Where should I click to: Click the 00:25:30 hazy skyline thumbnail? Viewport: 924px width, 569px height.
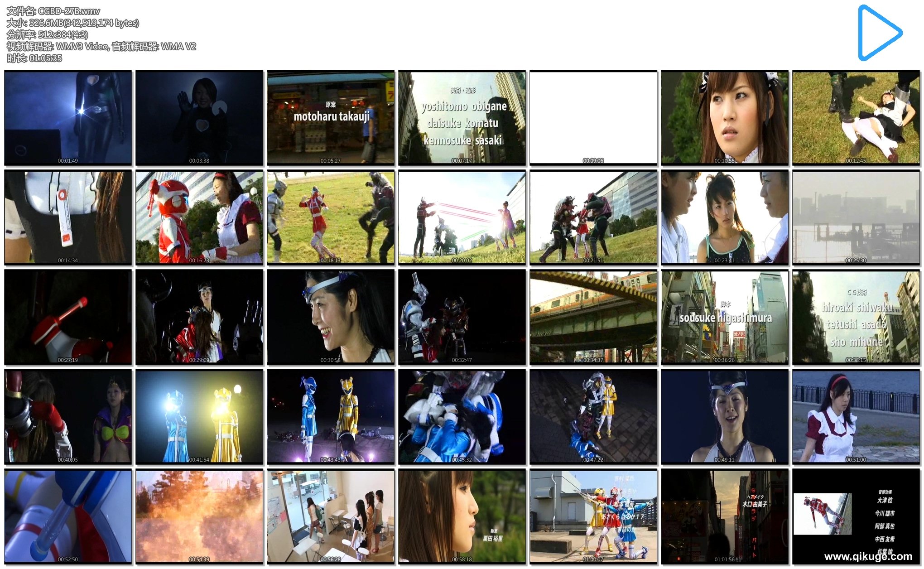click(856, 217)
